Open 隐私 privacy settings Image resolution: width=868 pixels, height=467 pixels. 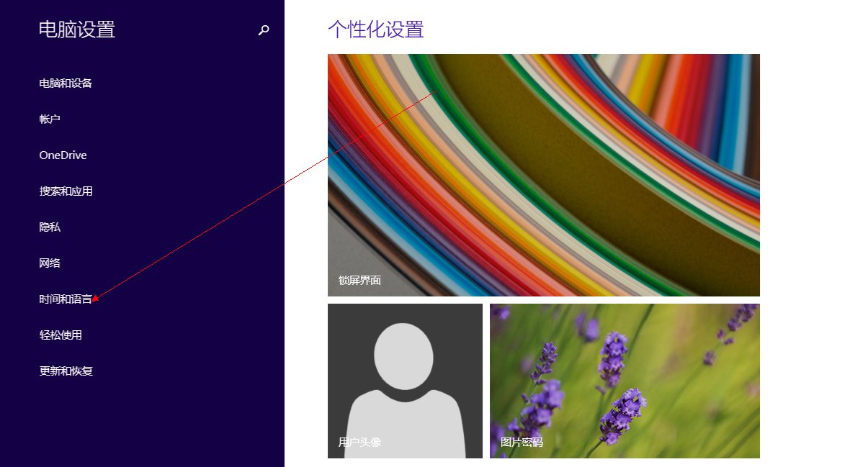[50, 227]
